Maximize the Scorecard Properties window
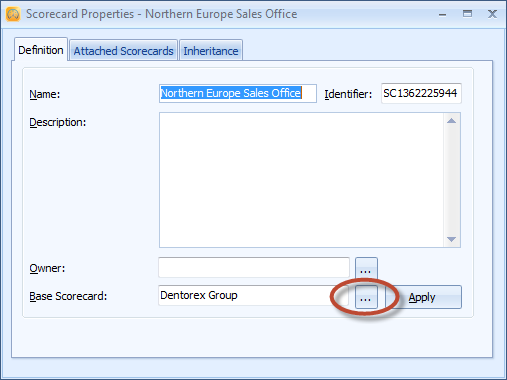Viewport: 507px width, 380px height. point(467,14)
